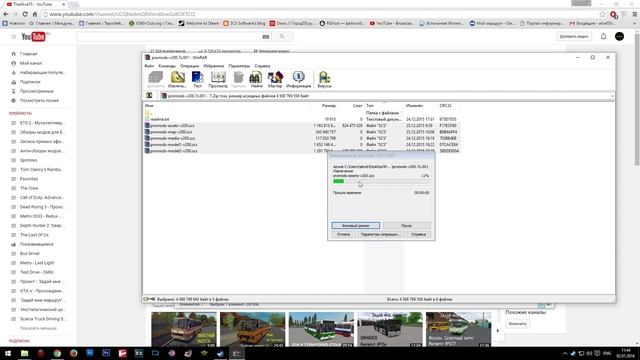Open the WinRAR Справка menu
Image resolution: width=640 pixels, height=360 pixels.
pos(262,66)
